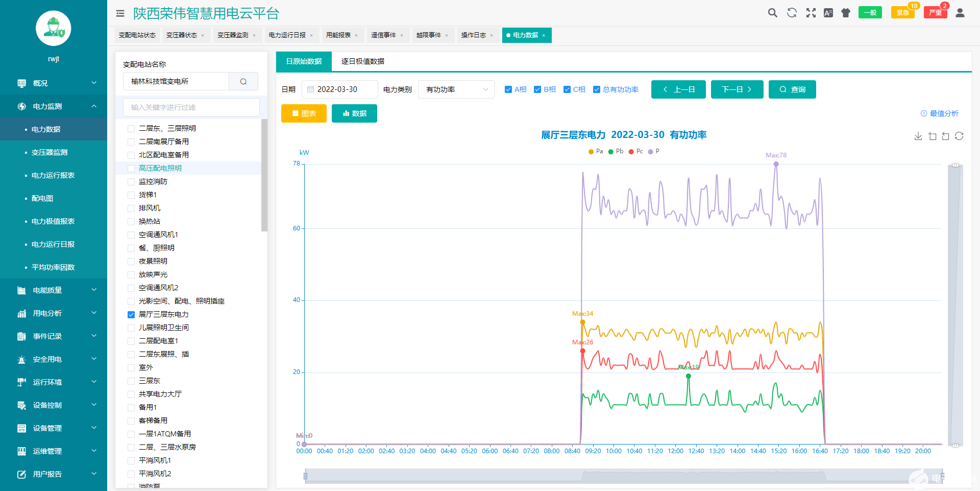Open the 操作日志 tab in the tab bar
The width and height of the screenshot is (980, 491).
coord(474,35)
